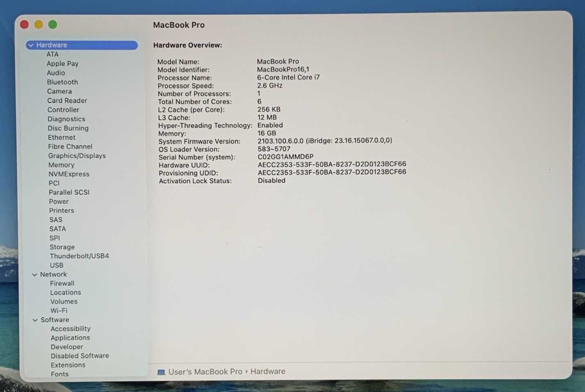Viewport: 585px width, 392px height.
Task: Select Wi-Fi under Network
Action: coord(59,310)
